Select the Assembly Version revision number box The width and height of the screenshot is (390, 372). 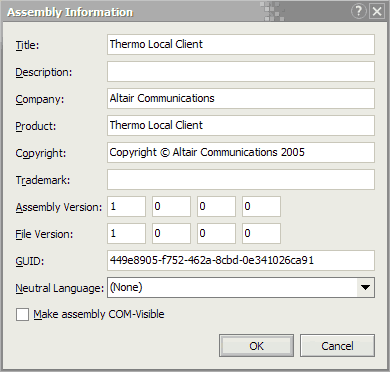click(261, 207)
